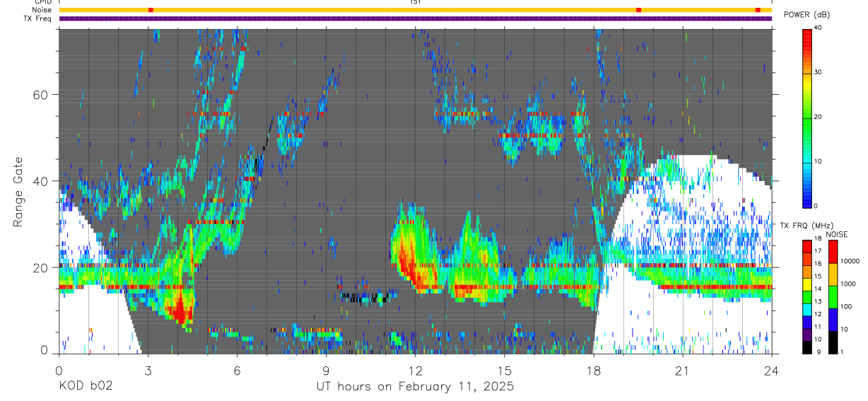
Task: Click the 12 tick on UT hours axis
Action: pyautogui.click(x=416, y=370)
